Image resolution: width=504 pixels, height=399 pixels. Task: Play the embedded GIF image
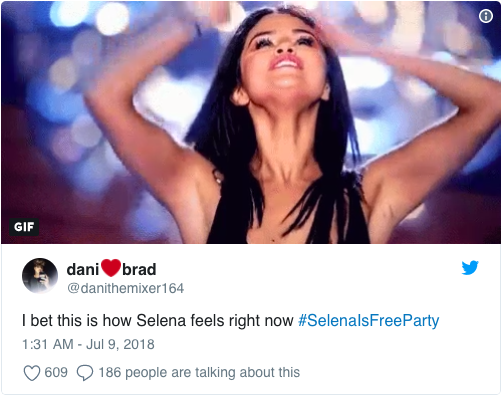[251, 123]
